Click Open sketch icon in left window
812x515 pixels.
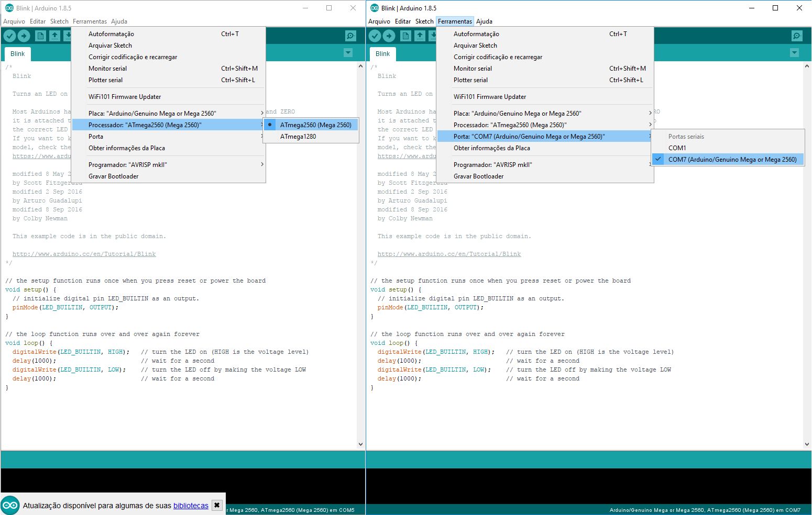click(54, 36)
